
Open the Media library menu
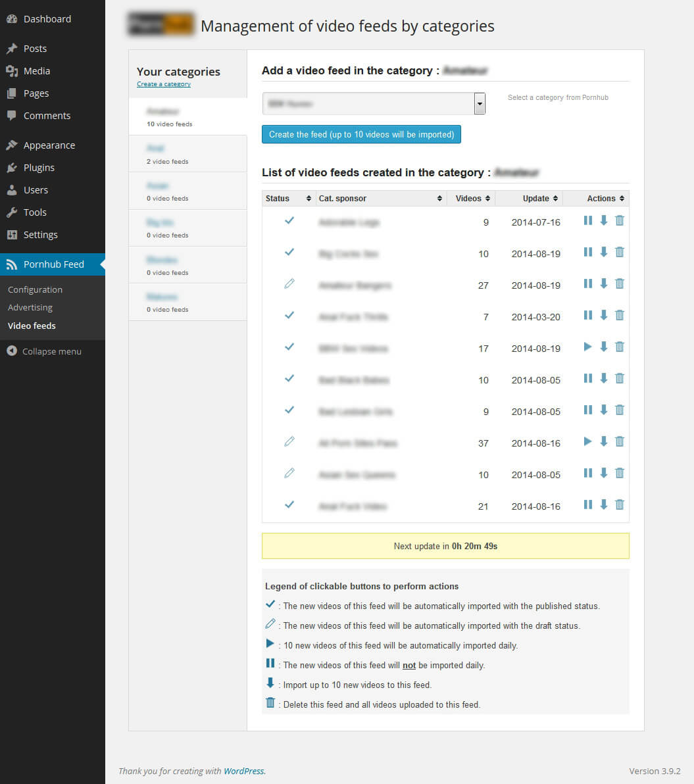click(x=53, y=71)
